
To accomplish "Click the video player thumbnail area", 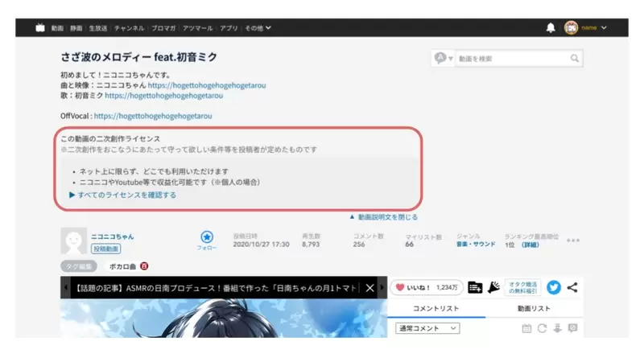I will coord(224,319).
